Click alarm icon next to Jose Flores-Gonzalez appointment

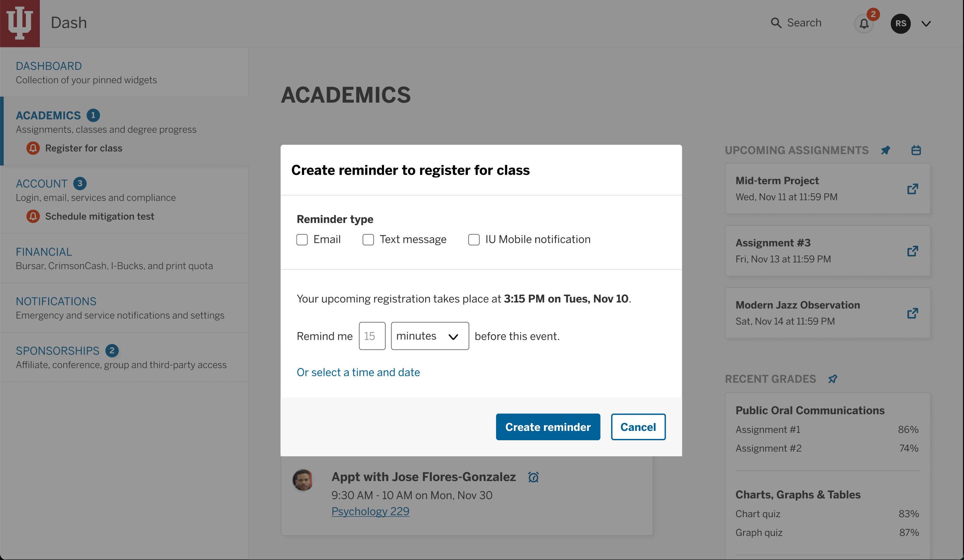[533, 477]
